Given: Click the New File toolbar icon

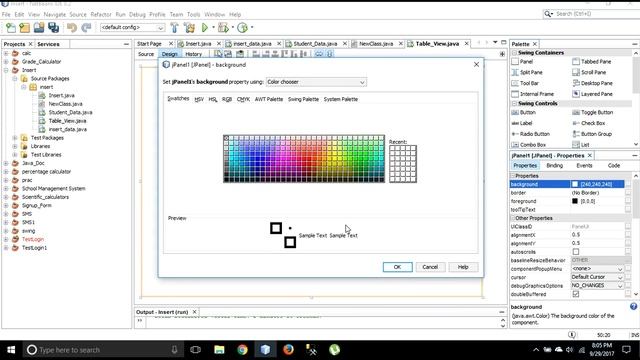Looking at the screenshot, I should click(x=11, y=28).
